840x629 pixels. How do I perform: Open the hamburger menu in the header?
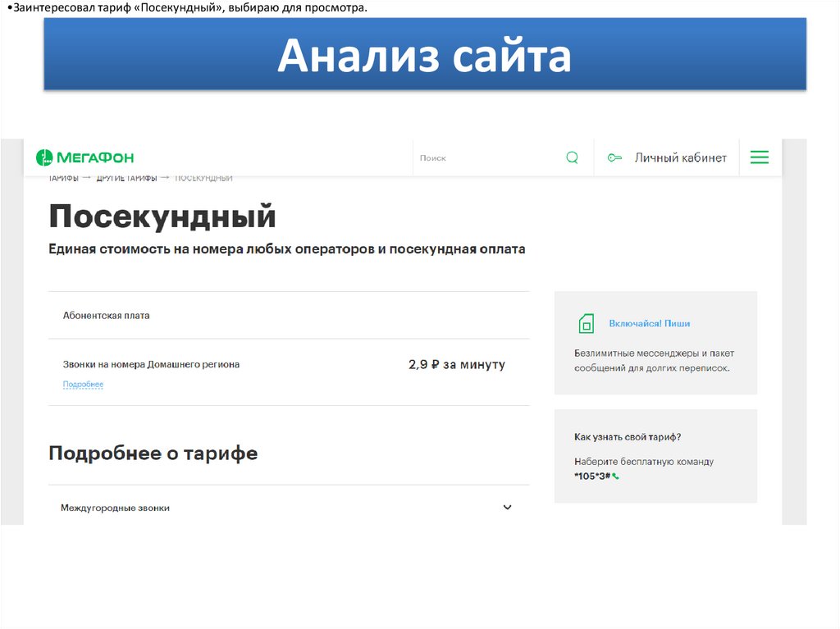click(760, 157)
